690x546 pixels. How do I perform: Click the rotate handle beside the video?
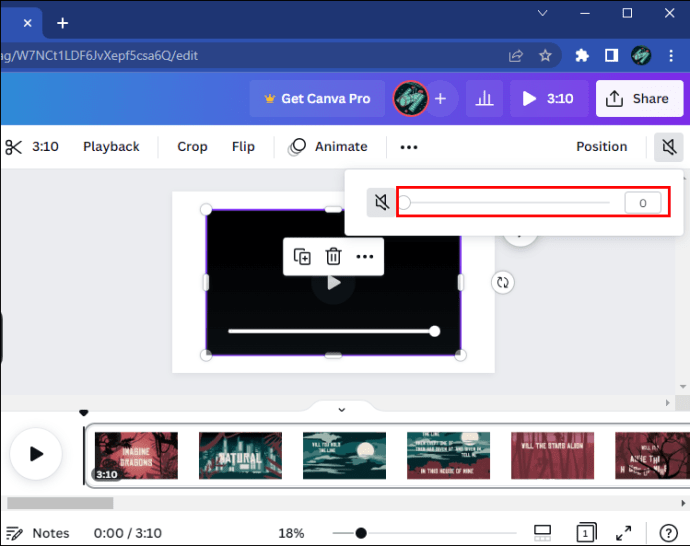[503, 282]
